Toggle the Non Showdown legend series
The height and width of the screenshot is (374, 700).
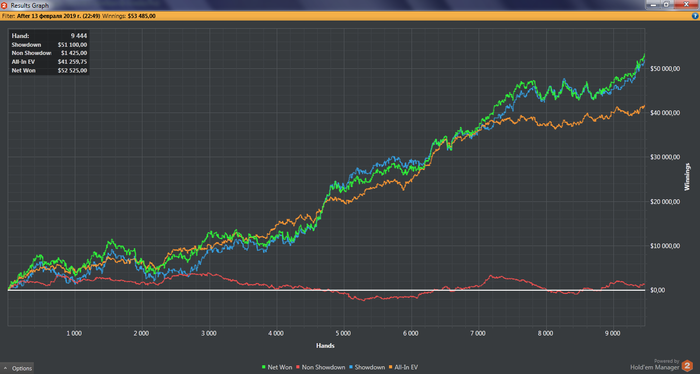click(x=321, y=367)
